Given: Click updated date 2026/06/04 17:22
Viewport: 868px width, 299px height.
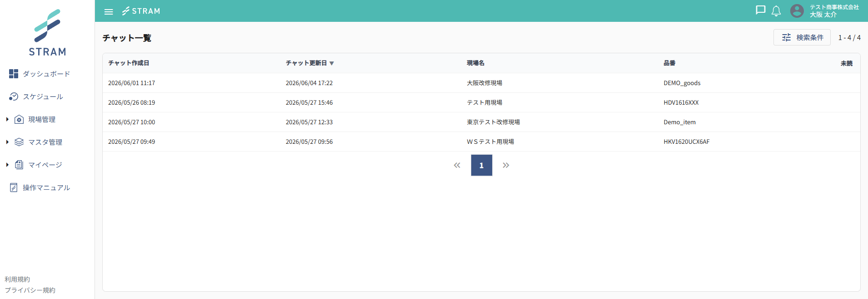Looking at the screenshot, I should tap(309, 83).
